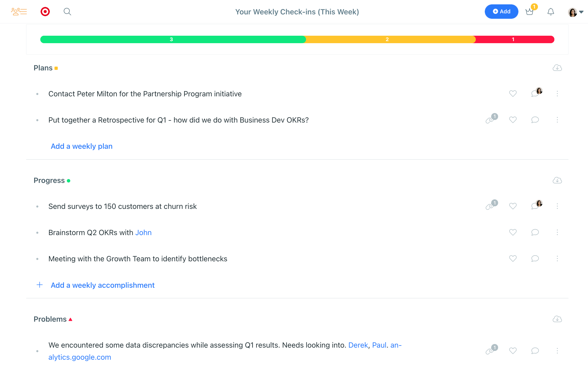Open the crown leaderboard icon
The height and width of the screenshot is (371, 588).
point(529,12)
